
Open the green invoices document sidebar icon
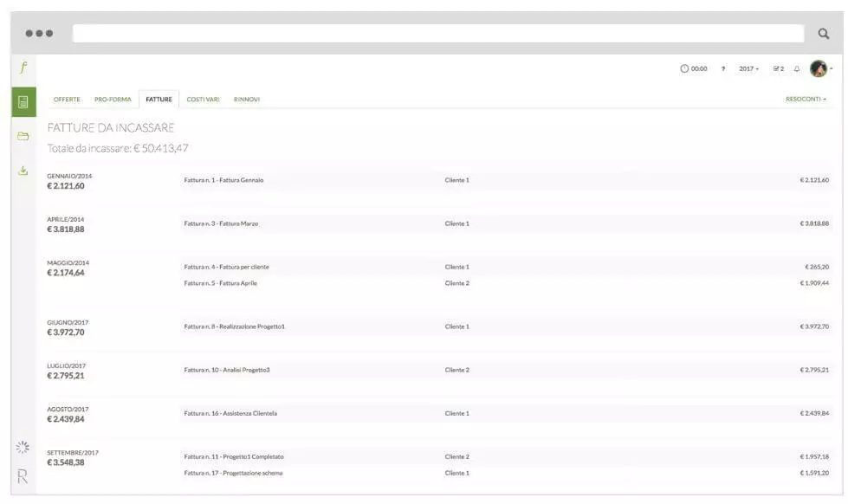coord(23,102)
